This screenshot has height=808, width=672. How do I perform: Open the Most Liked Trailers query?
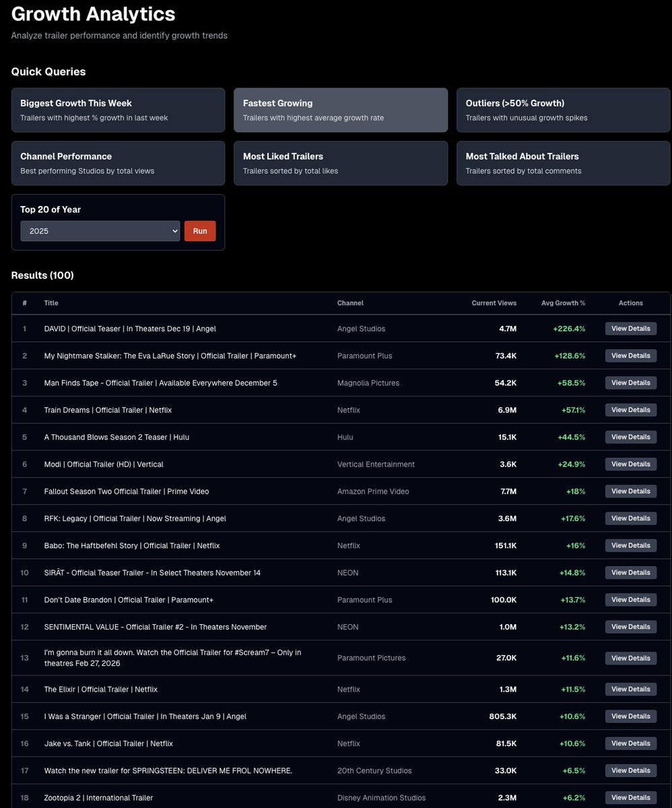click(x=341, y=163)
